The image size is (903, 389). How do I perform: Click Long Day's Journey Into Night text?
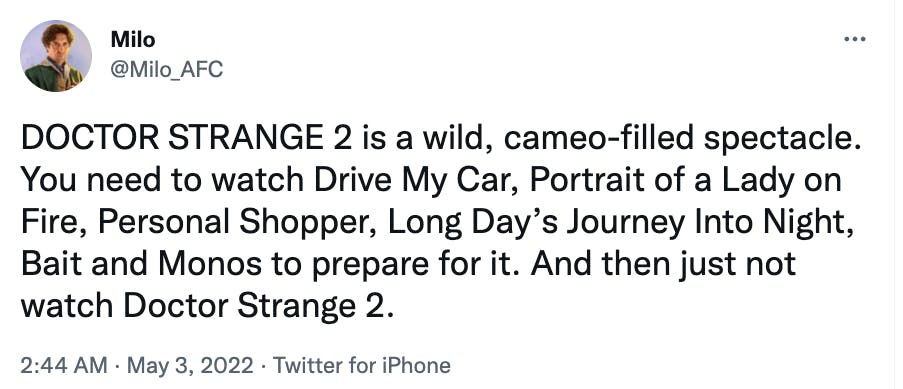pos(617,223)
